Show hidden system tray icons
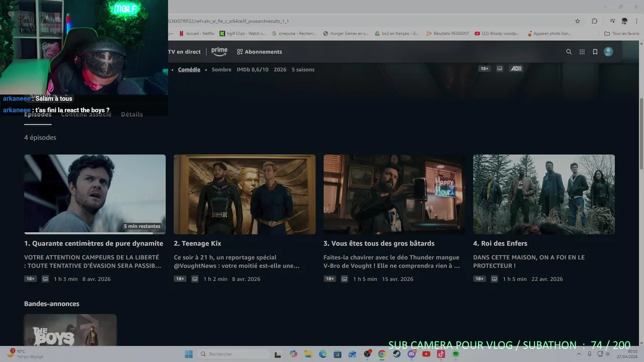Viewport: 644px width, 362px height. [579, 354]
